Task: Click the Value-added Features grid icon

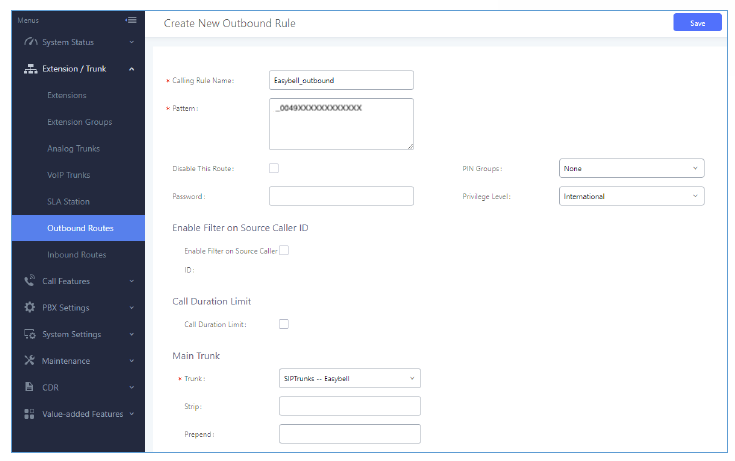Action: point(30,413)
